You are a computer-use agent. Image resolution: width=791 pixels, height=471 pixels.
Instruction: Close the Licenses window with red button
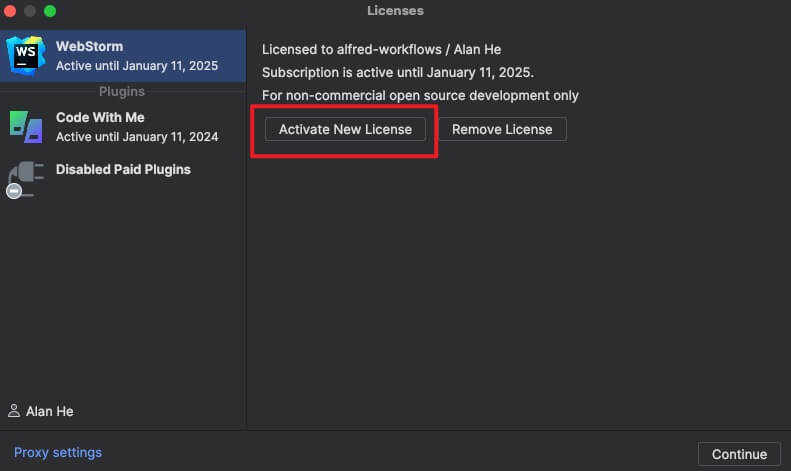[10, 11]
